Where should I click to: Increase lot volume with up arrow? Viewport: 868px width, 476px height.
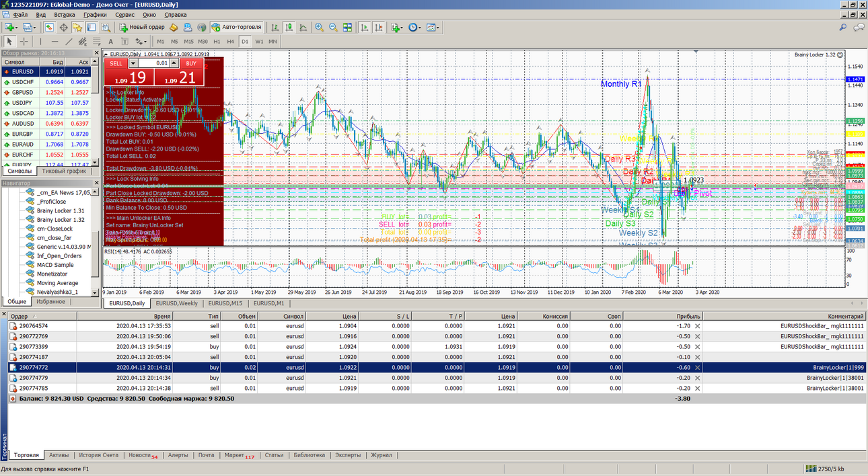click(174, 63)
